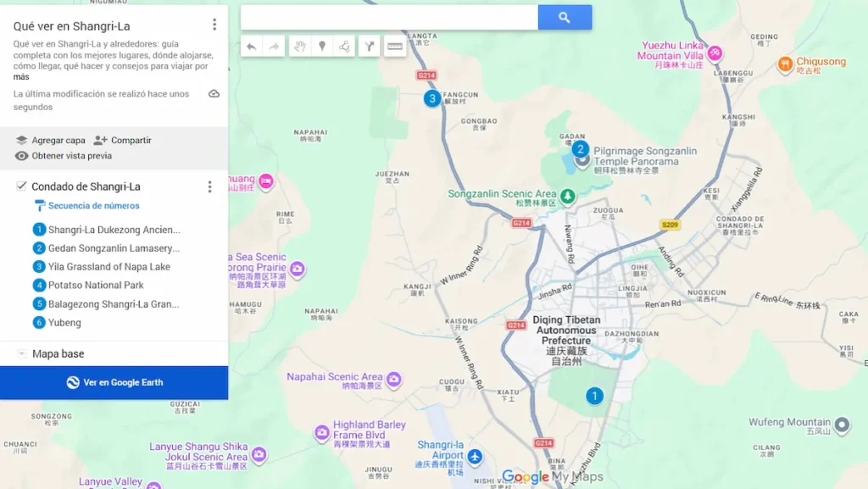The width and height of the screenshot is (868, 489).
Task: Click Chiqusong restaurant pin
Action: (x=785, y=64)
